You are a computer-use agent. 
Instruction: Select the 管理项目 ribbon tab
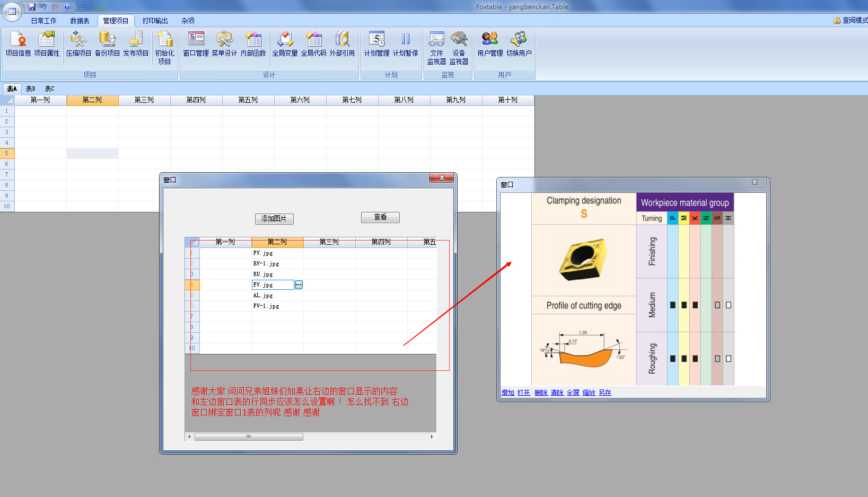point(116,21)
